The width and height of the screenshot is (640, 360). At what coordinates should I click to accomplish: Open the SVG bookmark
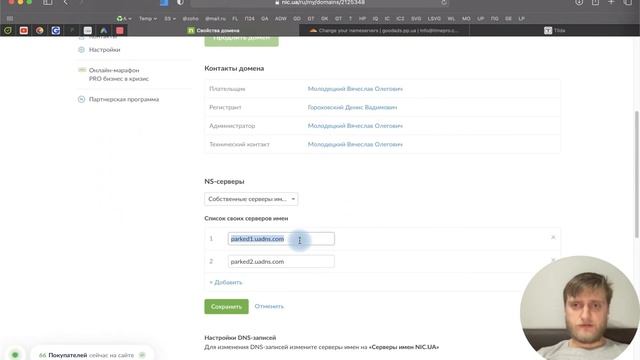coord(416,18)
